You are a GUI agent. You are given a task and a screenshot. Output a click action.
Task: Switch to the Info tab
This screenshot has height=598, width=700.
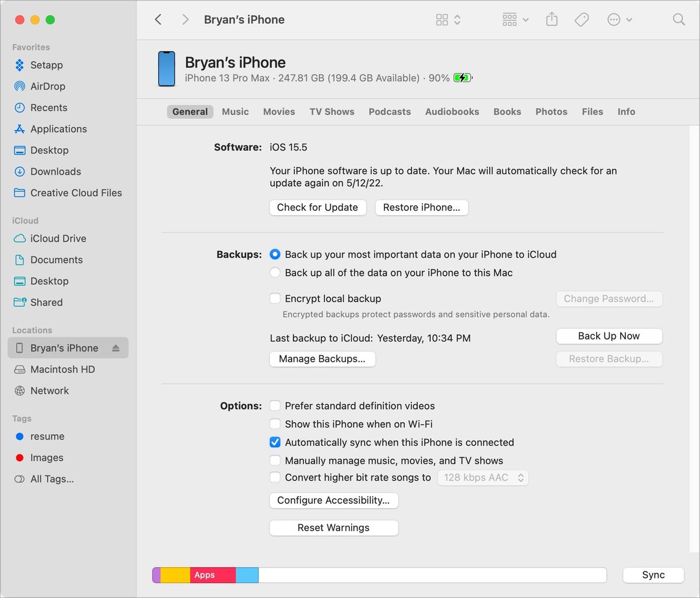tap(626, 111)
